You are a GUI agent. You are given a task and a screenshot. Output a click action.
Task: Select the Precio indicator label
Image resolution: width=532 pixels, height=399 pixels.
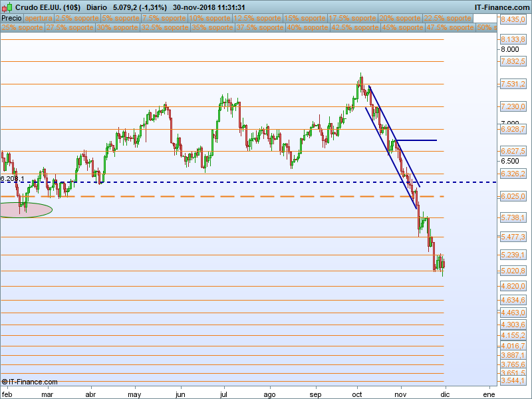11,19
